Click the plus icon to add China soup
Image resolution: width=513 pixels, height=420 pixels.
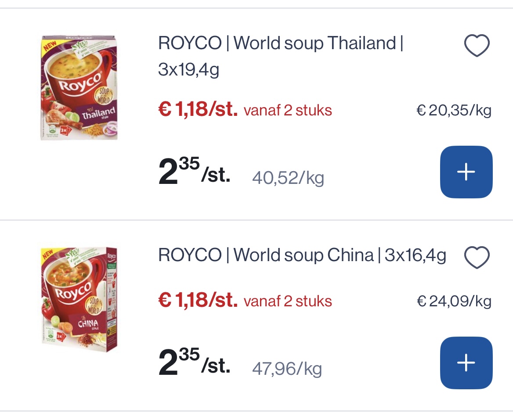[466, 363]
